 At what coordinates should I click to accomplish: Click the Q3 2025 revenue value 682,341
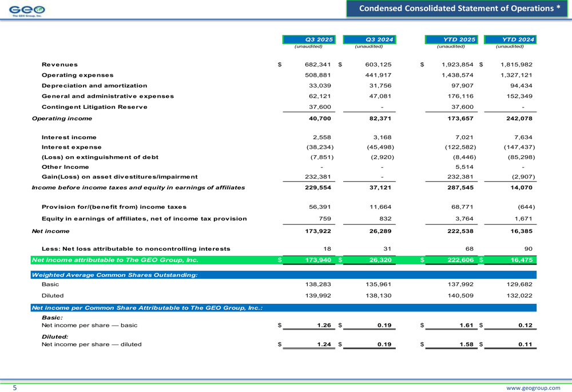point(318,65)
